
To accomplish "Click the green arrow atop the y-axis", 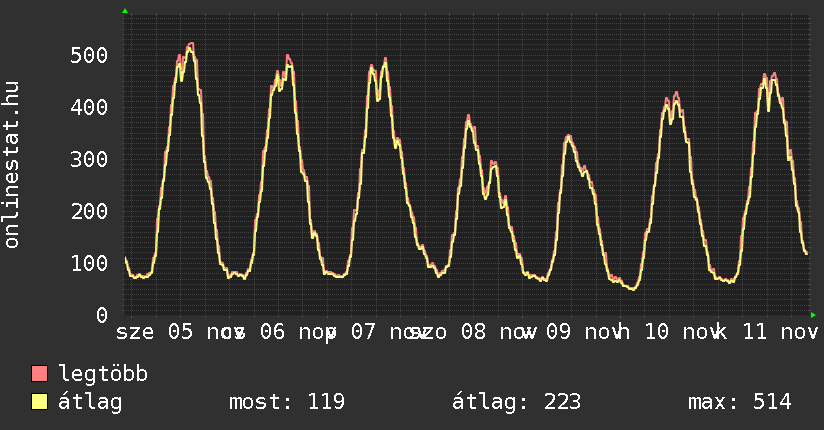I will click(125, 11).
